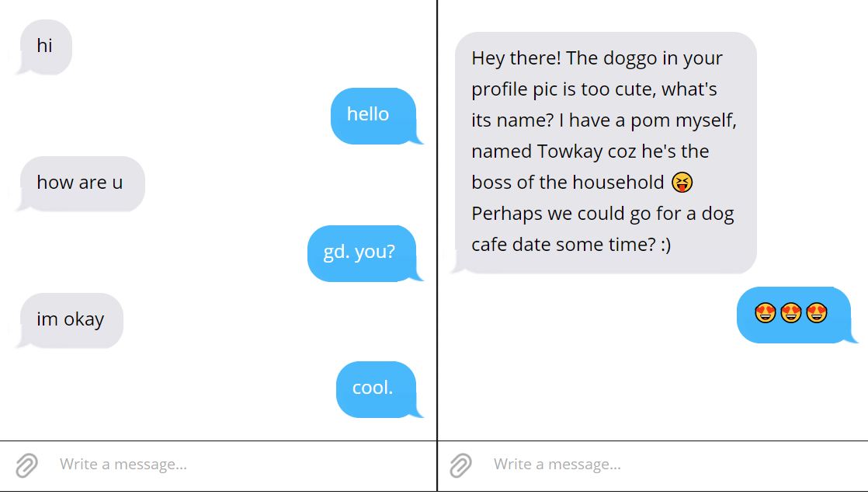The image size is (868, 498).
Task: Click the paperclip attach icon in the right chat
Action: (x=460, y=465)
